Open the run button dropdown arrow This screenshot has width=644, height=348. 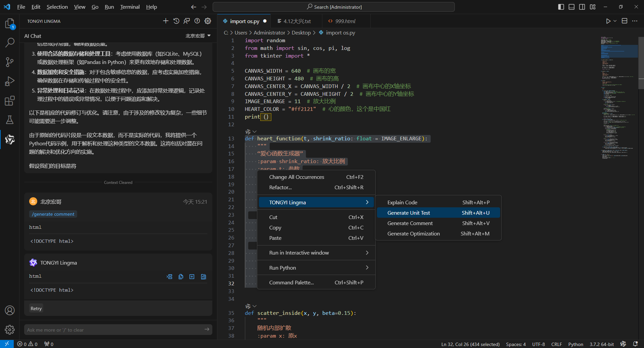coord(615,21)
